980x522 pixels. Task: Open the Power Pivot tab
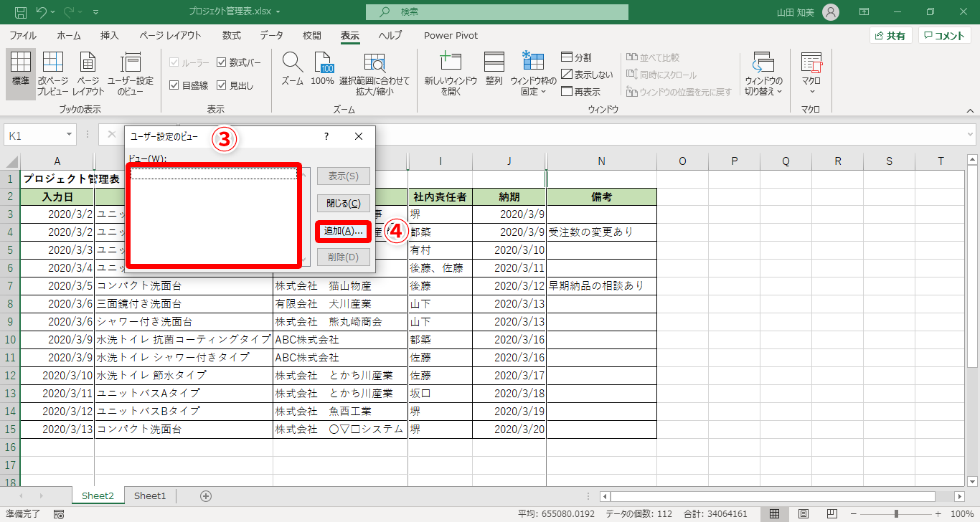(451, 35)
